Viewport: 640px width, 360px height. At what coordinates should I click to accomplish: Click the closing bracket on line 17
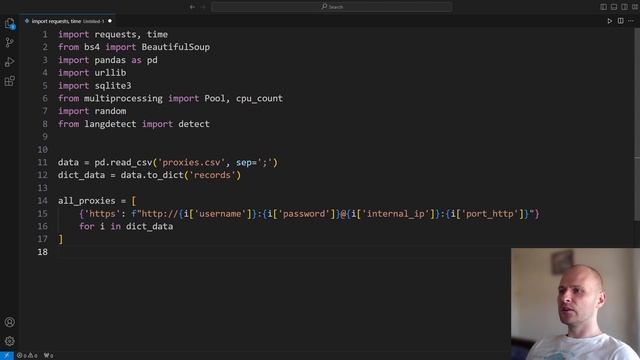click(x=61, y=239)
